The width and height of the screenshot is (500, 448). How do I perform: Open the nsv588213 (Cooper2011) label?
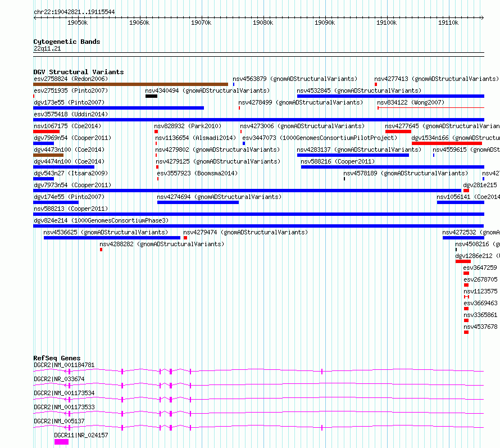click(71, 209)
